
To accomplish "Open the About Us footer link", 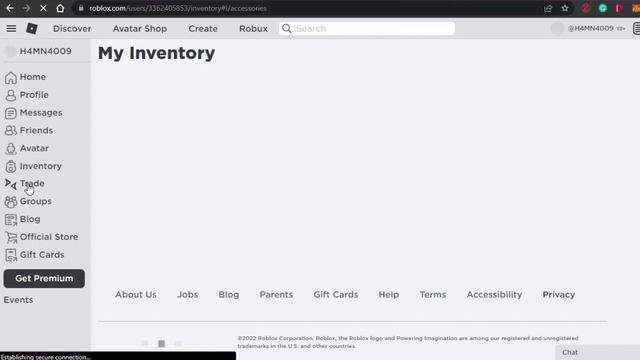I will 136,294.
